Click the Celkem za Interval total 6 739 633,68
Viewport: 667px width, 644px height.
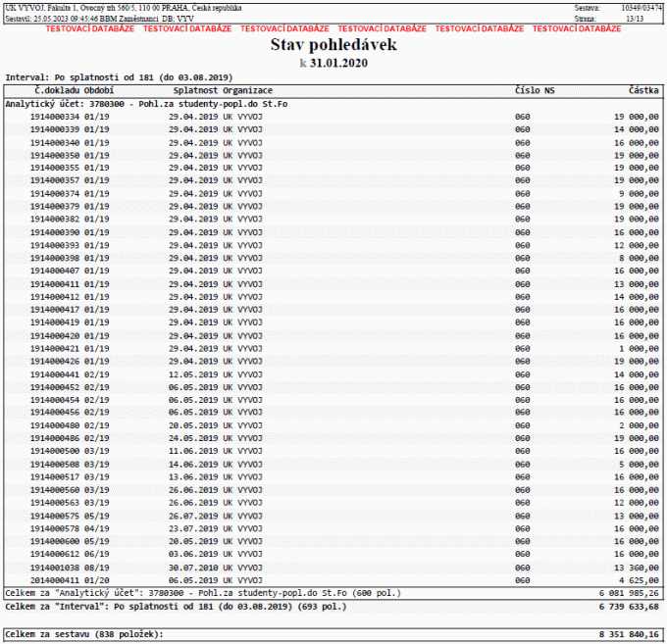click(x=629, y=607)
